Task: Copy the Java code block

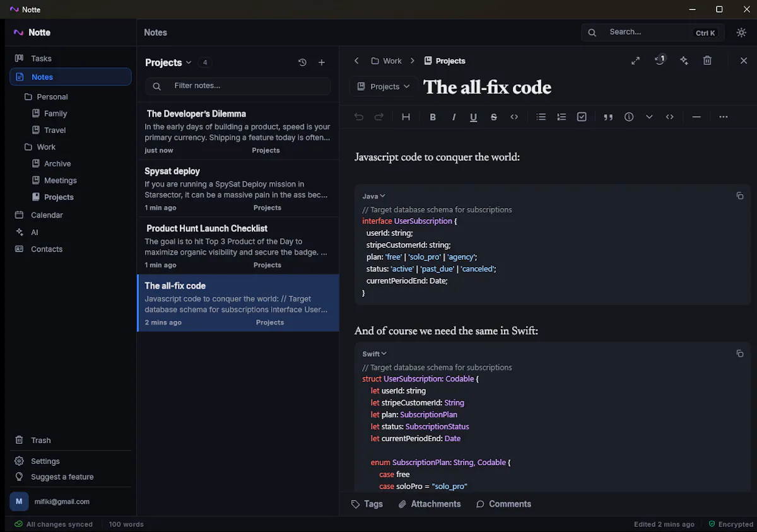Action: (740, 196)
